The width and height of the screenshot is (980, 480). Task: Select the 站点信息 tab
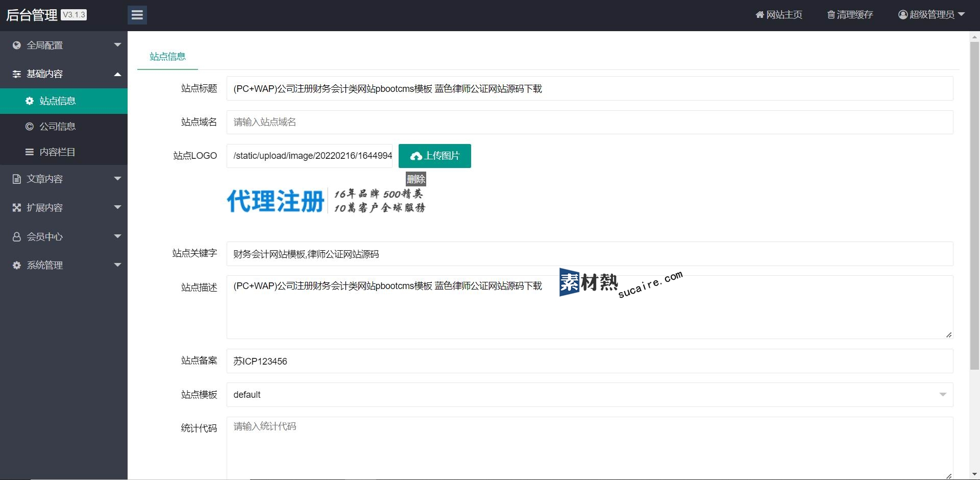[167, 57]
